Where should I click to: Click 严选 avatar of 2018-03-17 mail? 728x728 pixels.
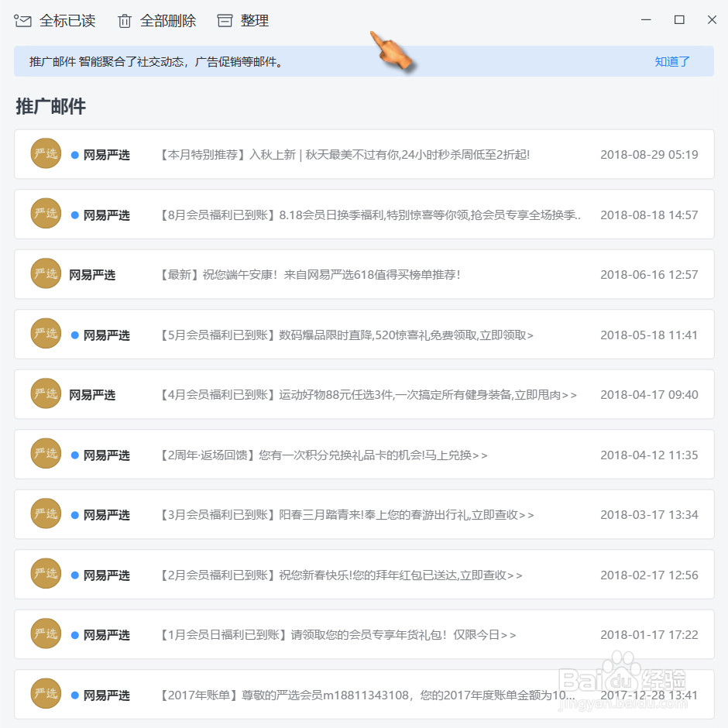[46, 513]
